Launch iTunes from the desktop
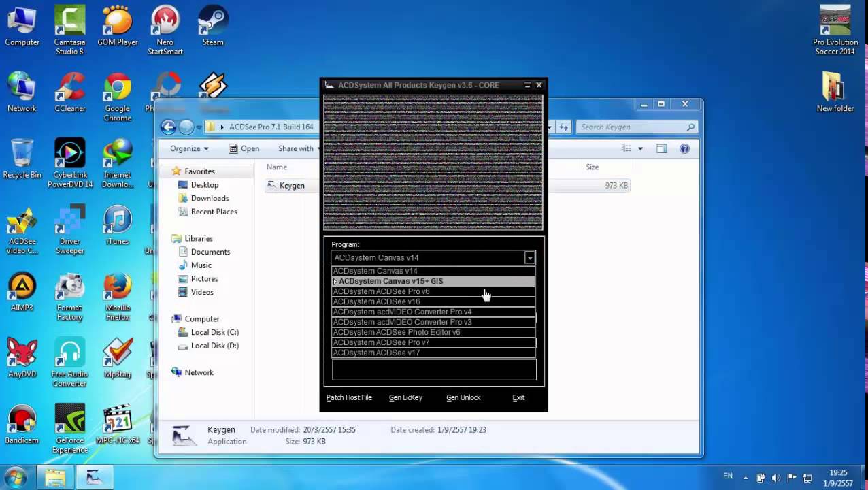 [117, 225]
